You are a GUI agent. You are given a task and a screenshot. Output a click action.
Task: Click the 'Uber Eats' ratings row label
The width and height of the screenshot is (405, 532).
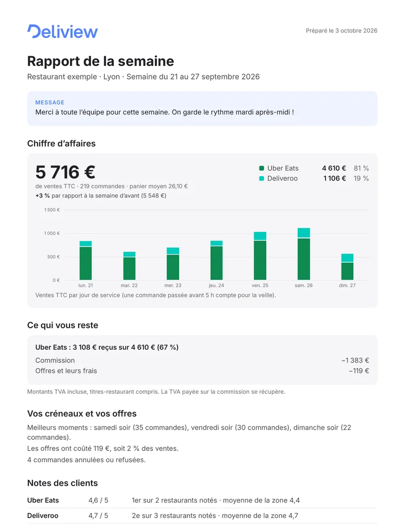pos(43,501)
